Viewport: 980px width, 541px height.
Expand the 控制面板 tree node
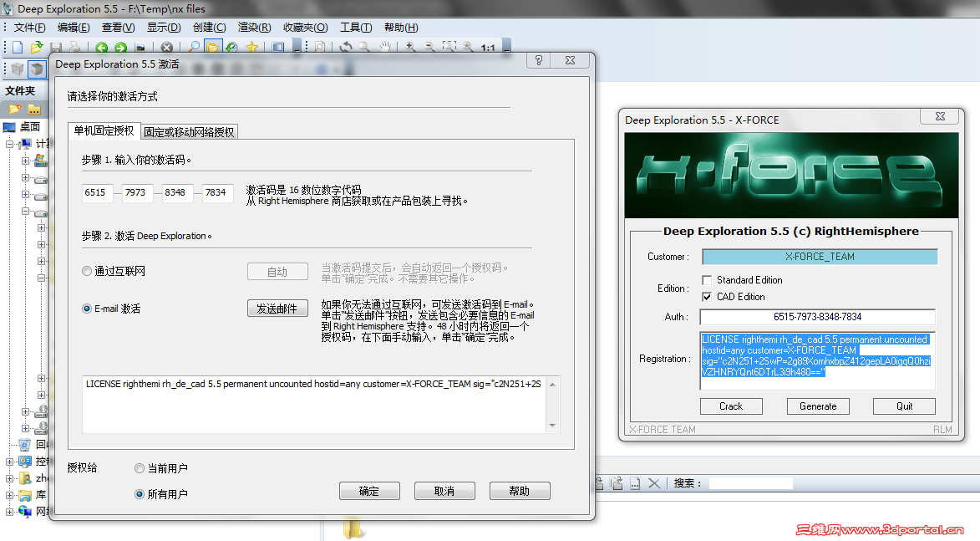click(9, 462)
